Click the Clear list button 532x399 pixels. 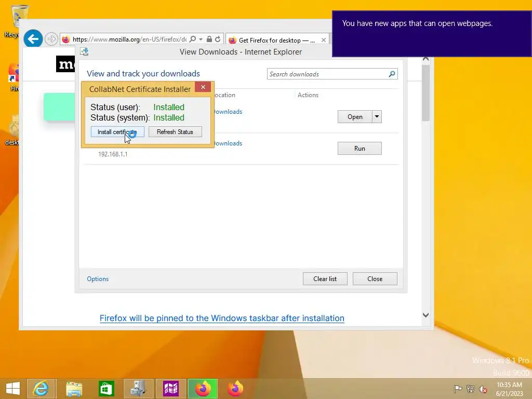click(325, 279)
